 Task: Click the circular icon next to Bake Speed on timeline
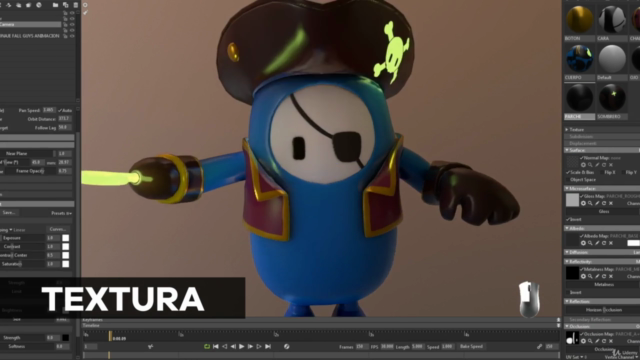287,347
